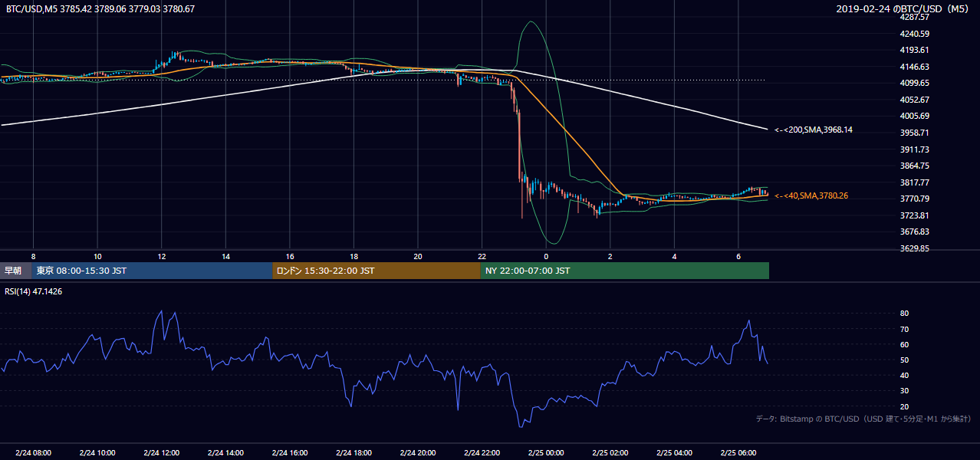
Task: Click price axis value 4193.61
Action: (914, 50)
